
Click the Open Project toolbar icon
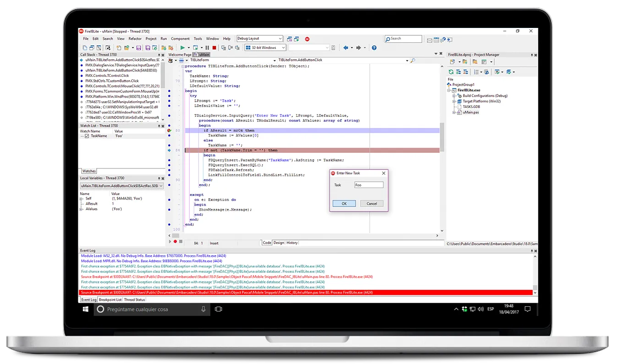coord(154,48)
